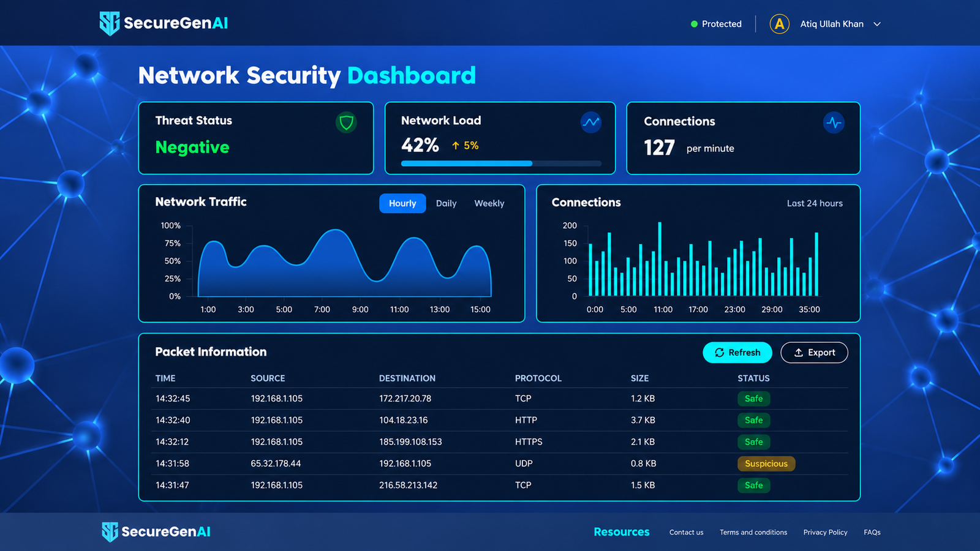Click the SIZE column header
This screenshot has width=980, height=551.
tap(639, 378)
